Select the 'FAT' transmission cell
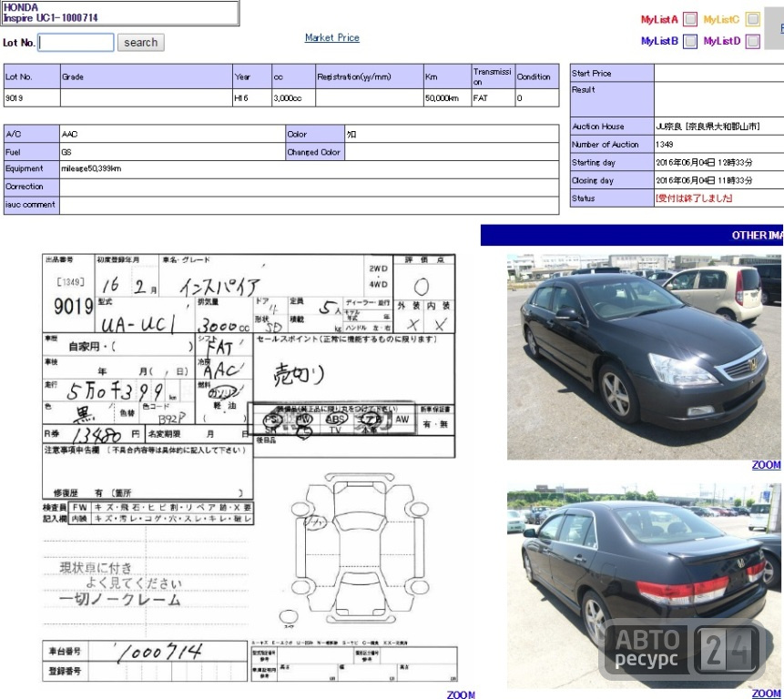 tap(494, 98)
